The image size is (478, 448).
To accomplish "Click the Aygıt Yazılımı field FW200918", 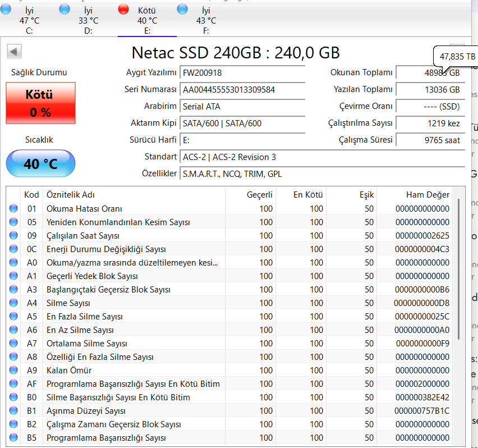I will coord(242,72).
